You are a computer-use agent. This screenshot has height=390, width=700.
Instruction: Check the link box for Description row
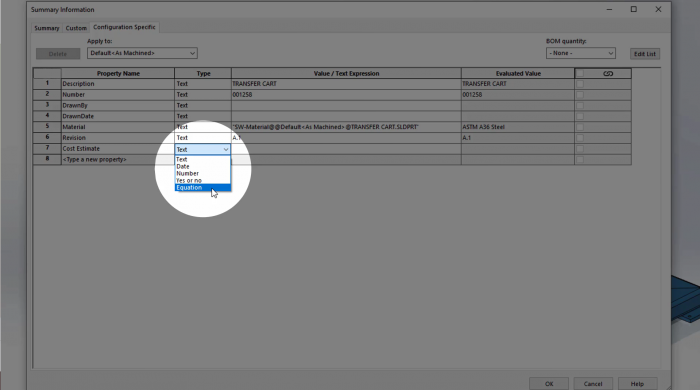579,84
